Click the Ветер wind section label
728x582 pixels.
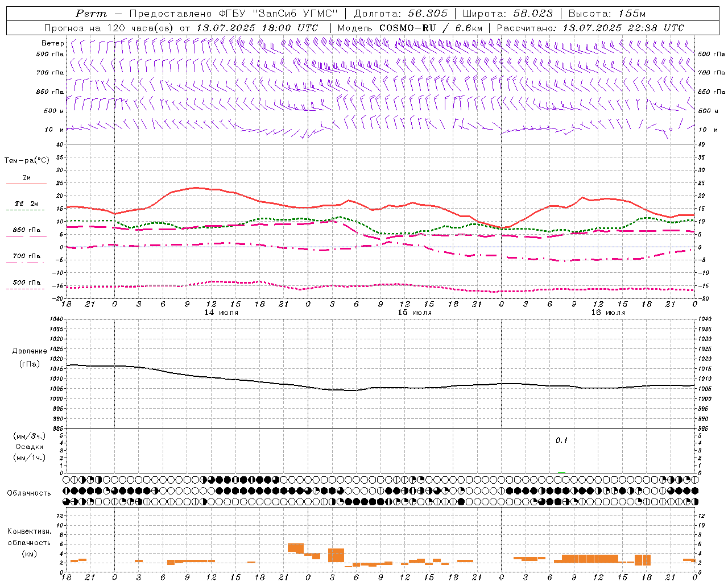[52, 43]
